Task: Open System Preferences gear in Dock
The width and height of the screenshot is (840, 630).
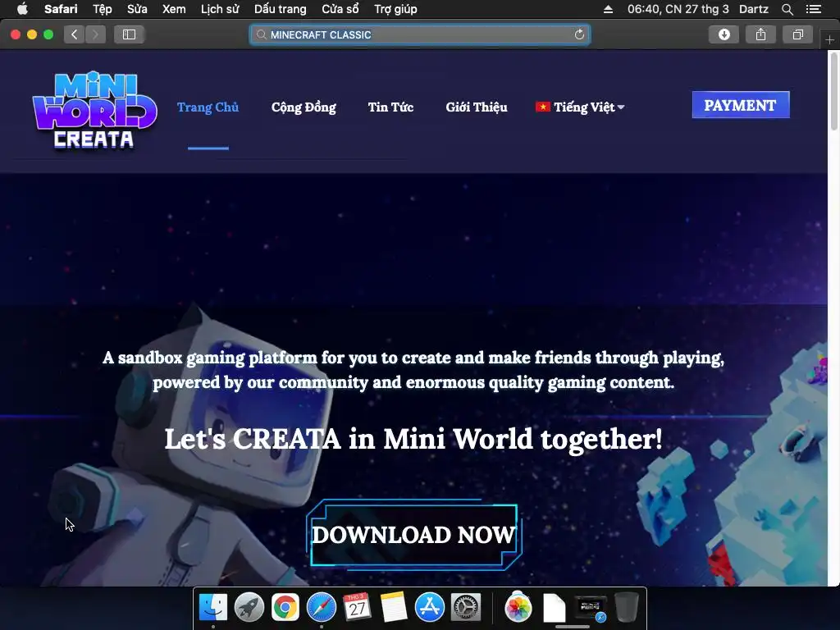Action: point(466,608)
